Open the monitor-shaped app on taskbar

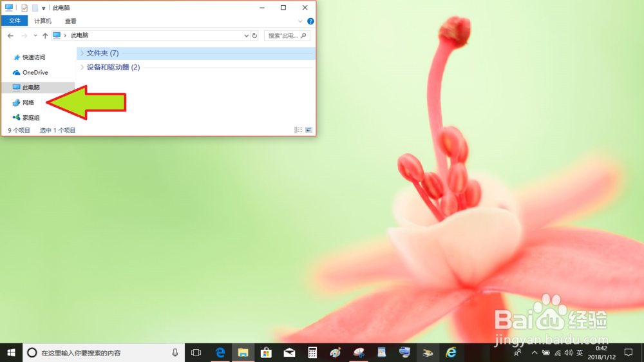(x=404, y=352)
